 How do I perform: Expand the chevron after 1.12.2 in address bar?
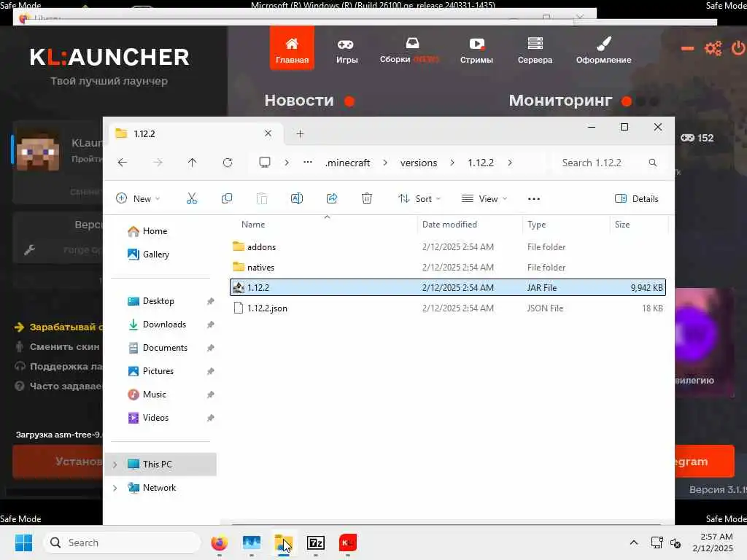click(510, 163)
